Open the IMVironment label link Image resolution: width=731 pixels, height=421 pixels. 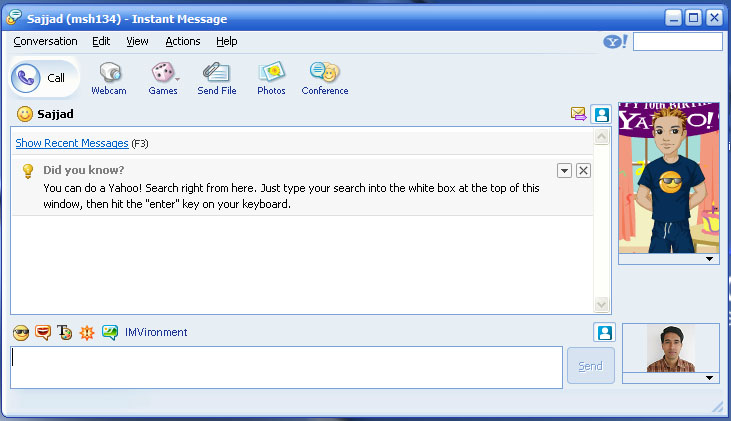pyautogui.click(x=156, y=332)
